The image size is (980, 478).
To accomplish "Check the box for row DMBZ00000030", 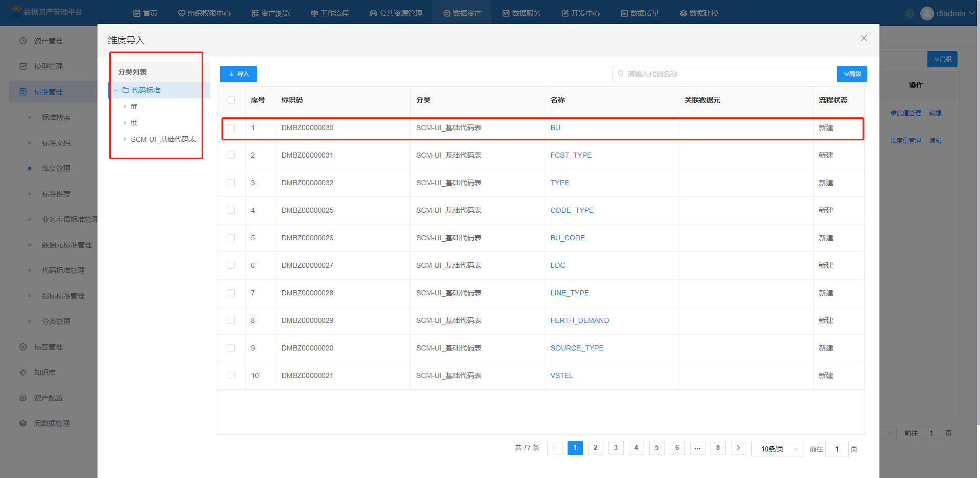I will click(231, 128).
